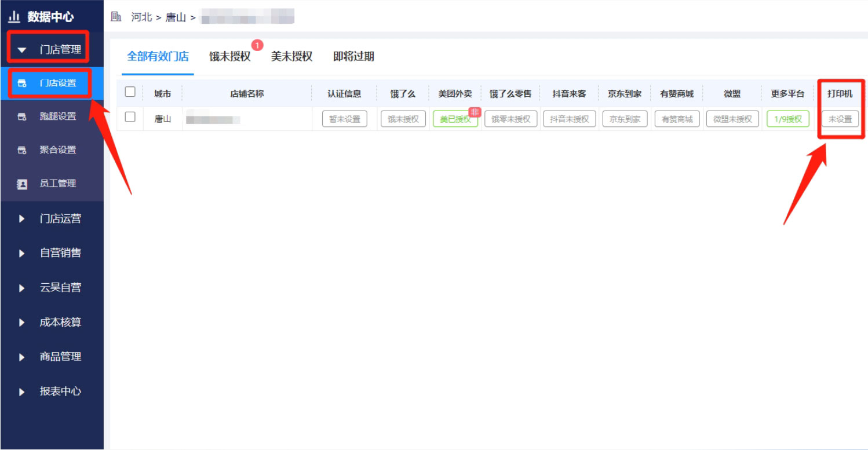868x450 pixels.
Task: Click the 门店设置 store icon
Action: 22,83
